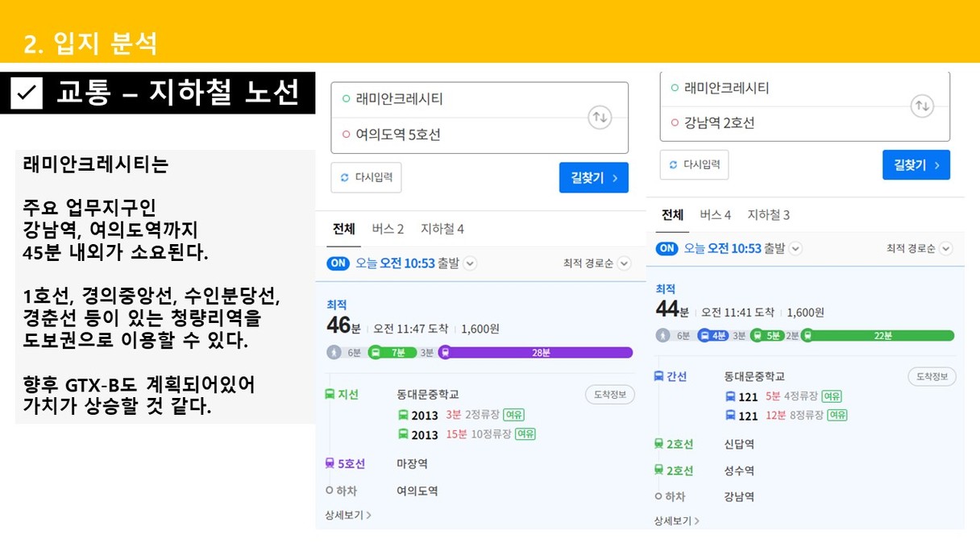Click the 래미안크레시티 origin field above 강남역 2호선
The image size is (980, 551).
coord(804,89)
